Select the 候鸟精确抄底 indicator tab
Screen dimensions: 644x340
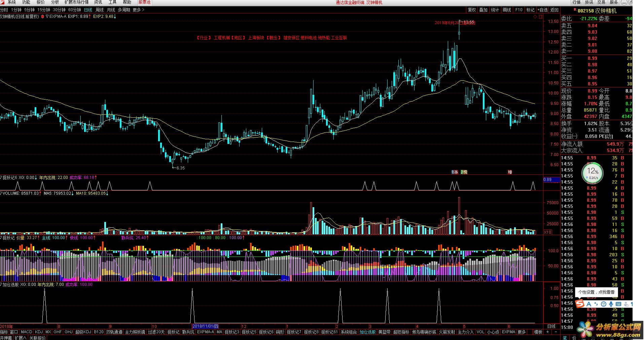click(424, 332)
